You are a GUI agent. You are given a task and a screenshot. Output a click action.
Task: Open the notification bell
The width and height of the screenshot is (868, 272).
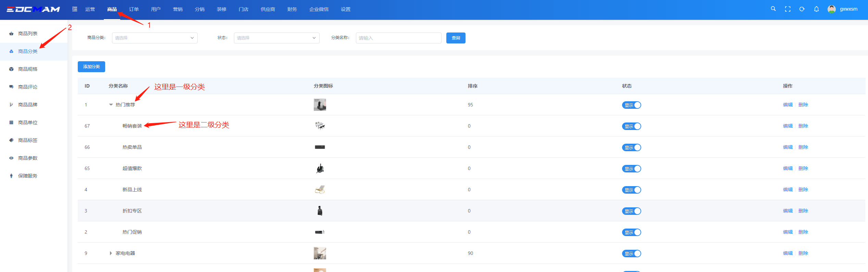[816, 9]
